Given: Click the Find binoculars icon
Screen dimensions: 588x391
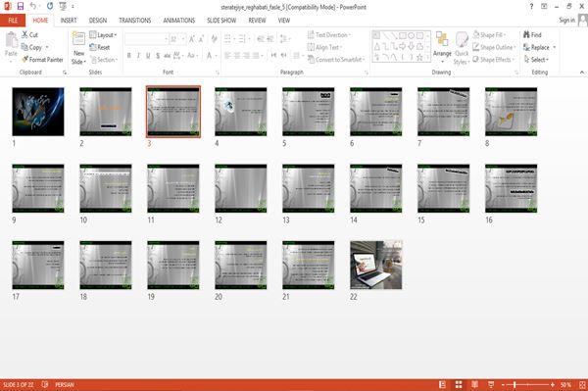Looking at the screenshot, I should 526,34.
